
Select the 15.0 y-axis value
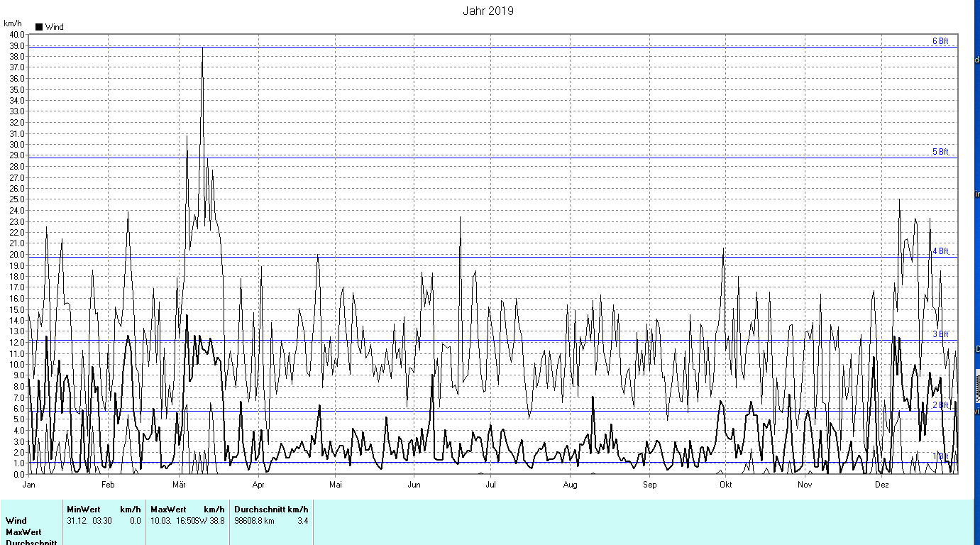coord(16,309)
